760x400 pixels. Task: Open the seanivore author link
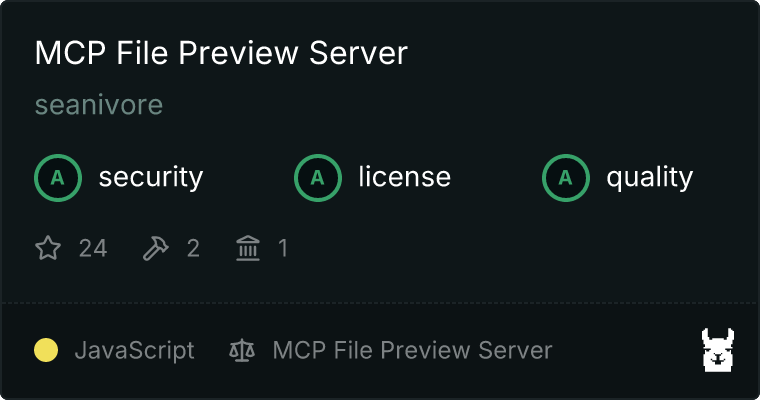click(x=99, y=105)
